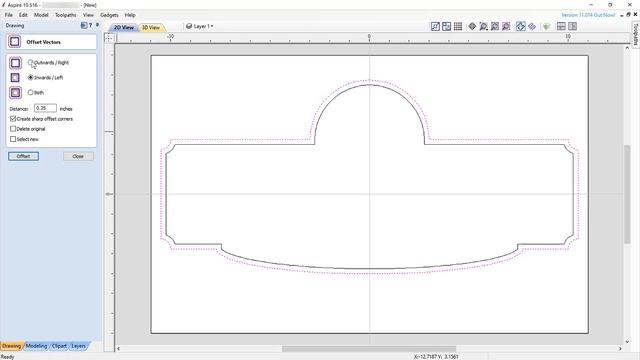The height and width of the screenshot is (360, 640).
Task: Switch to the 2D View tab
Action: [x=124, y=27]
